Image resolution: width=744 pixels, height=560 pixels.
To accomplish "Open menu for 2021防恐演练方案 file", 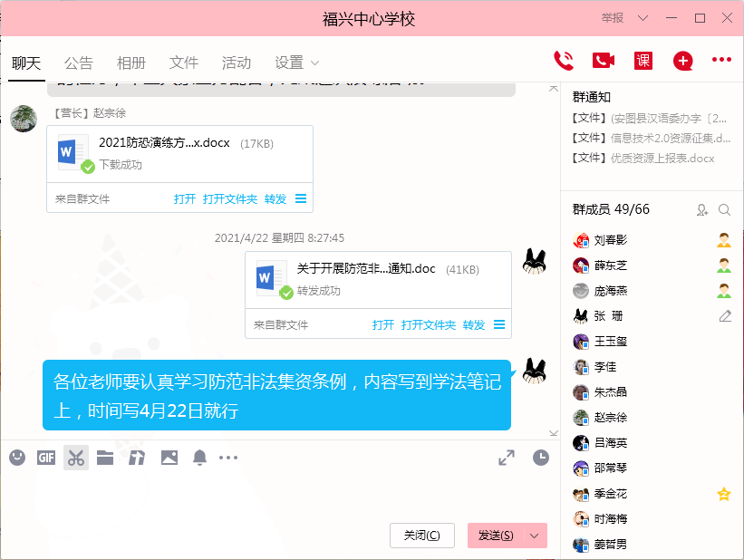I will (x=301, y=198).
